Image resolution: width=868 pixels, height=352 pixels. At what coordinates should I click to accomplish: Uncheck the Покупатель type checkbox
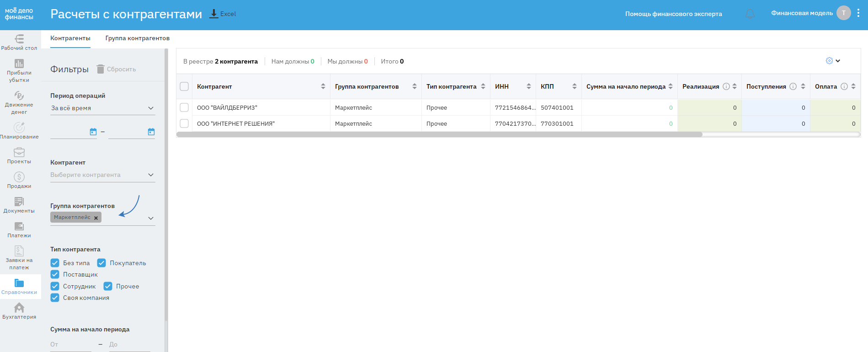[101, 263]
